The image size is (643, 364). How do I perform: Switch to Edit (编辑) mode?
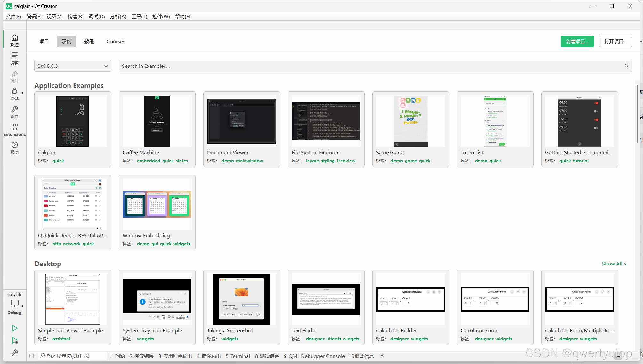14,59
